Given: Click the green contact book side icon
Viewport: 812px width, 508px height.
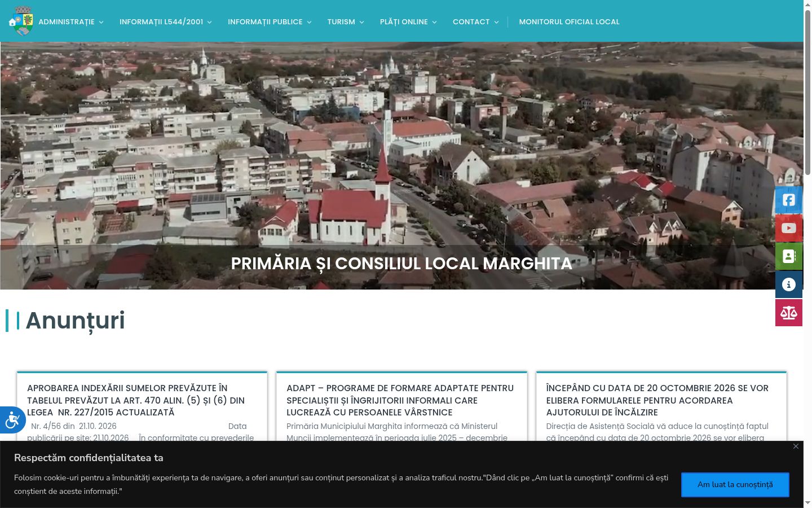Looking at the screenshot, I should [x=789, y=256].
